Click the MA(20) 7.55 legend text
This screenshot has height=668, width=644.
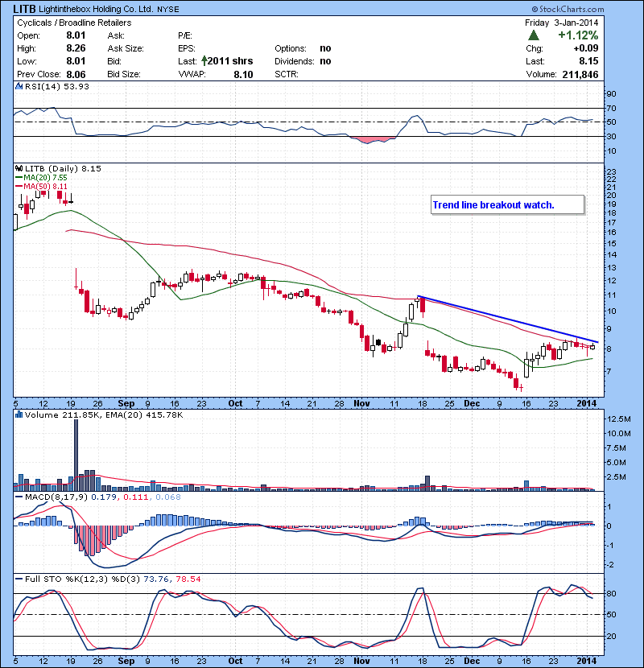[x=45, y=178]
